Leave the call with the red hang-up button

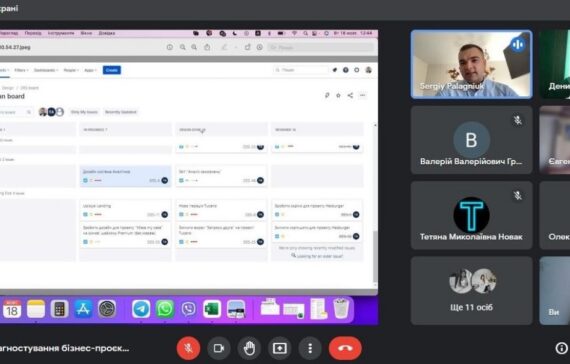click(x=345, y=348)
